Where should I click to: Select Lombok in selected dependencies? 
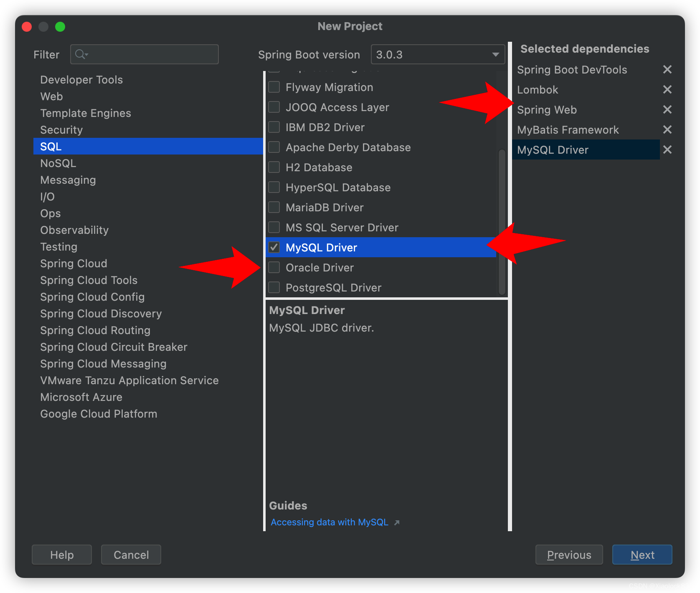586,89
